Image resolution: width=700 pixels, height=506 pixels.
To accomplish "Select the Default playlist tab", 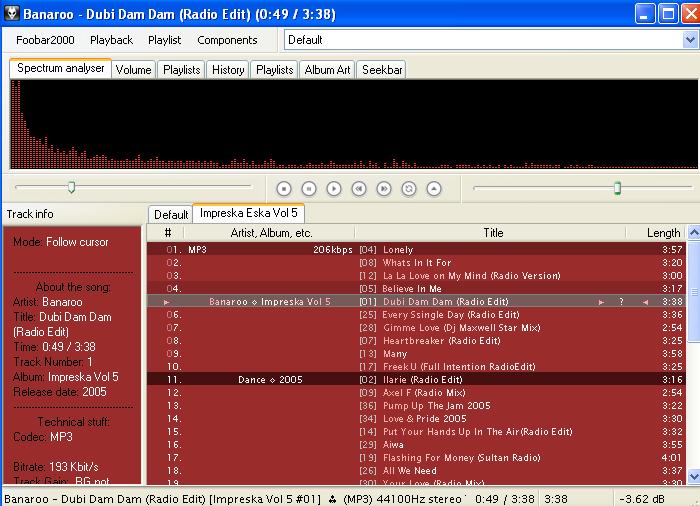I will click(171, 215).
